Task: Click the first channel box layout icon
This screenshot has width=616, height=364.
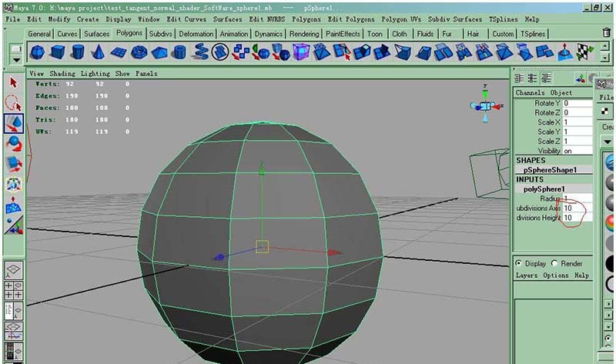Action: tap(519, 78)
